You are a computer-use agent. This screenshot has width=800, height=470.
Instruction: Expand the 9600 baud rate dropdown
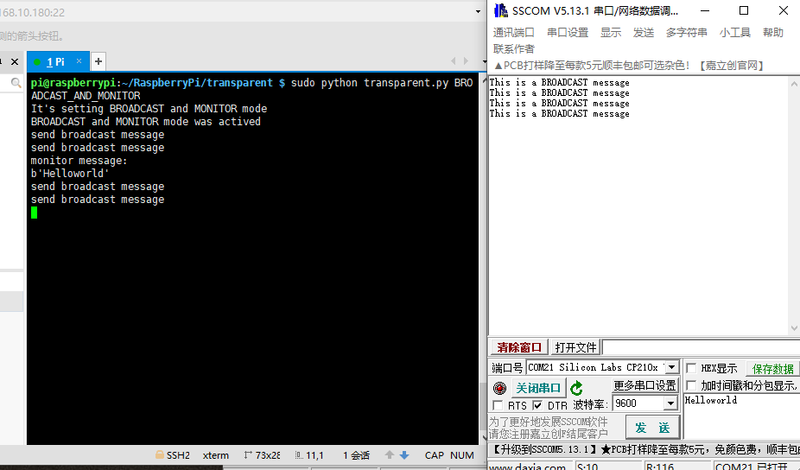(671, 404)
